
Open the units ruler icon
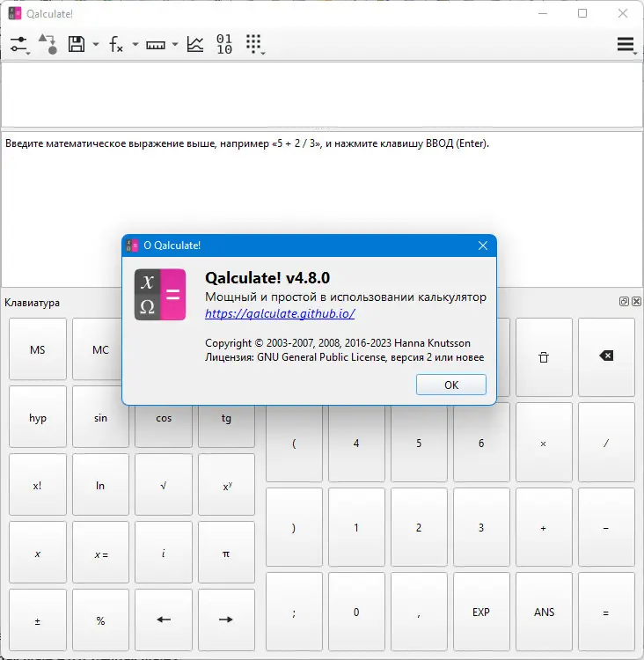coord(156,45)
